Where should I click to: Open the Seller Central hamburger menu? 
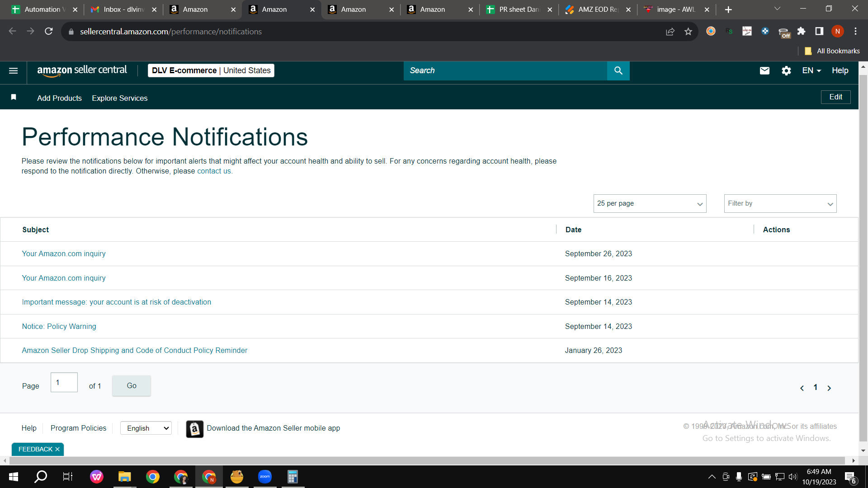14,70
